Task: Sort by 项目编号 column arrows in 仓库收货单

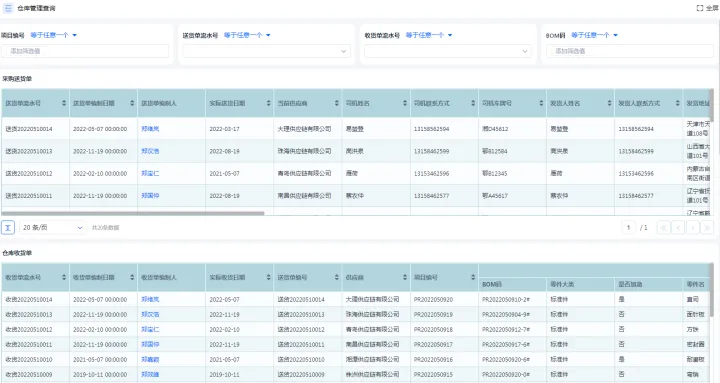Action: [x=473, y=277]
